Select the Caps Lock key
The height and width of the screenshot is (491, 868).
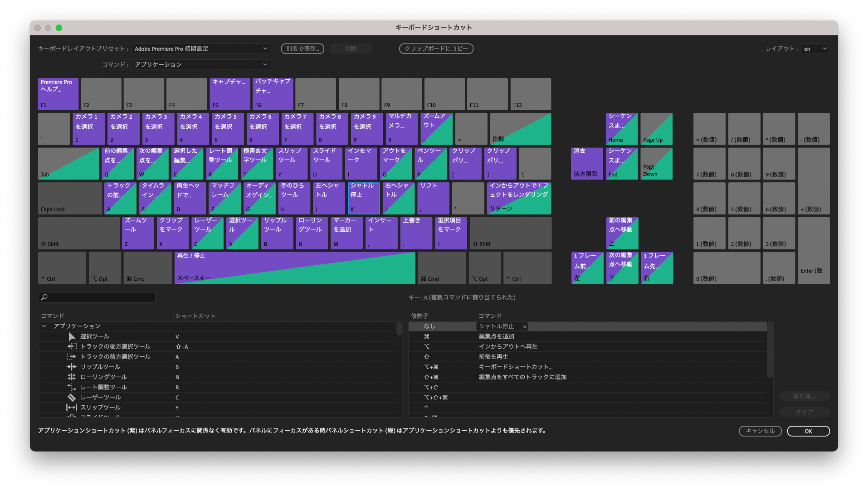coord(70,198)
